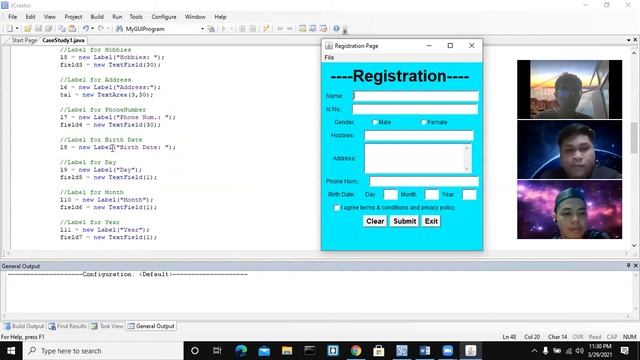The width and height of the screenshot is (640, 360).
Task: Open the notification center icon
Action: 624,351
